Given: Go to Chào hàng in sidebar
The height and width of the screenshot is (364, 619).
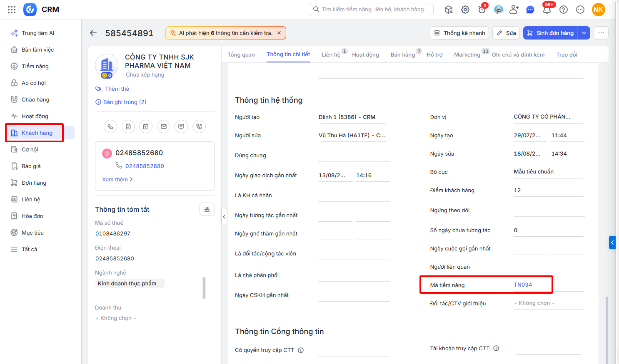Looking at the screenshot, I should 40,99.
